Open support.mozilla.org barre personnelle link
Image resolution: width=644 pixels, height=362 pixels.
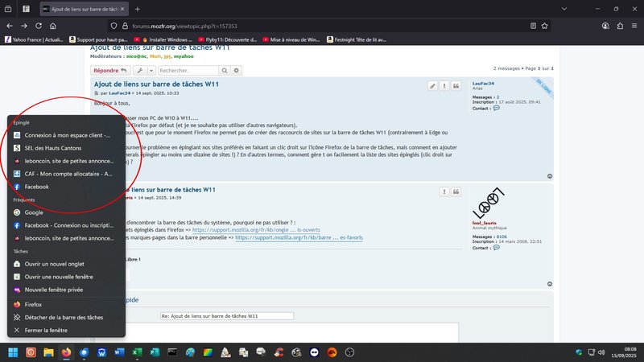tap(299, 237)
